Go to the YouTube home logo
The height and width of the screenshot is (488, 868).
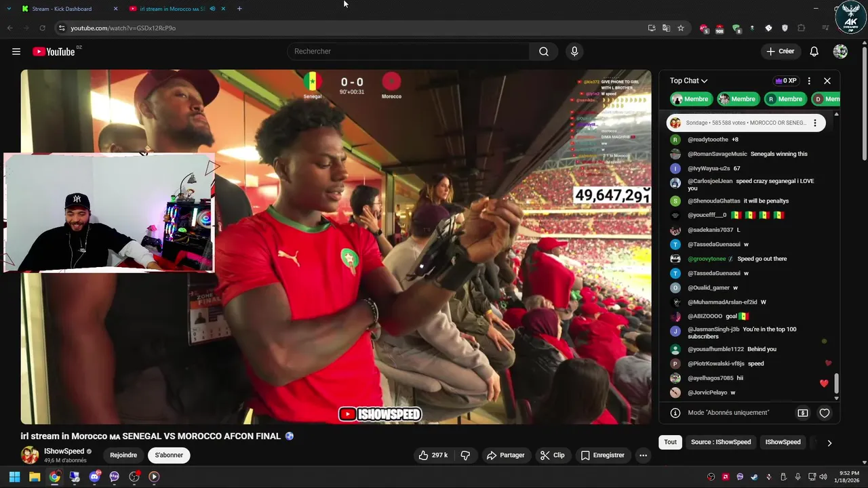coord(54,52)
